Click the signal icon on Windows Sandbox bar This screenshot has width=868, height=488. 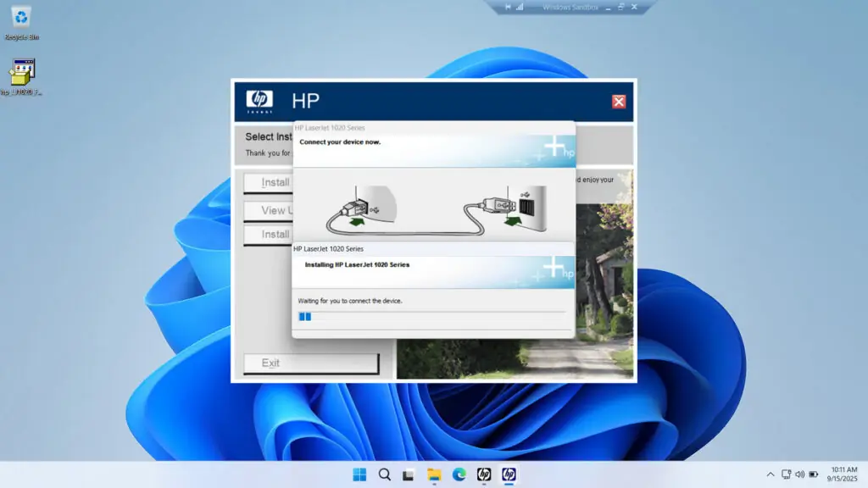pos(520,7)
